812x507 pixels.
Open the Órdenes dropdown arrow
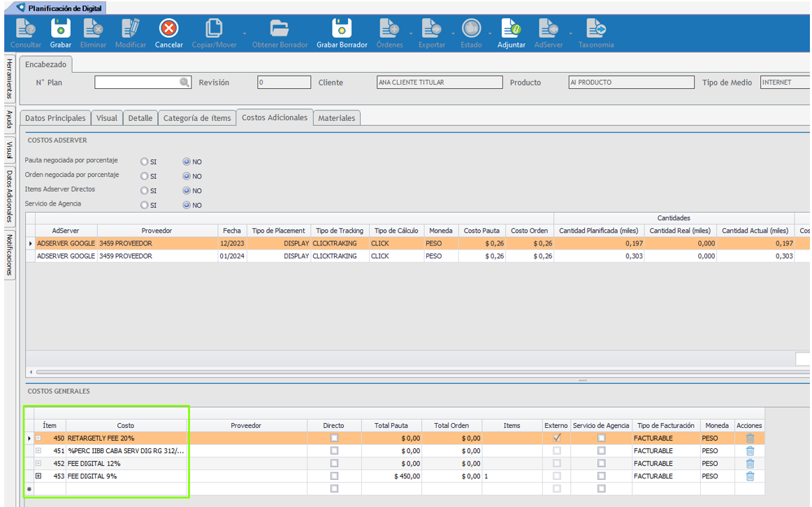click(411, 34)
